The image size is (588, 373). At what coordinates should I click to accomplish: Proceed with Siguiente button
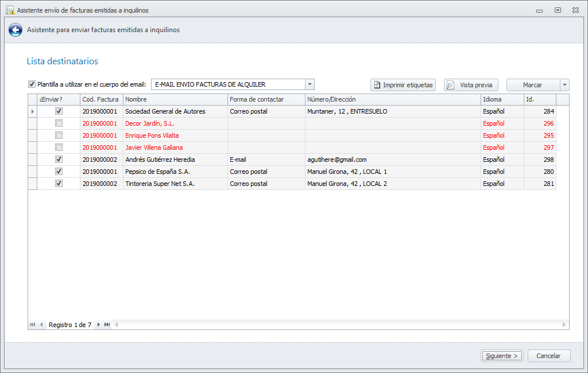pyautogui.click(x=502, y=356)
